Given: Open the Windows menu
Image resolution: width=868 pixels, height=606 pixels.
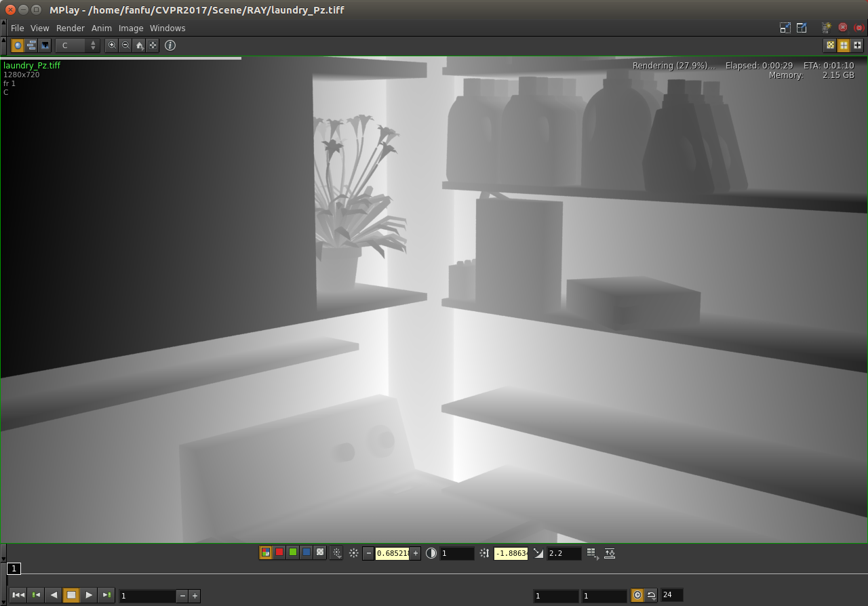Looking at the screenshot, I should click(167, 28).
